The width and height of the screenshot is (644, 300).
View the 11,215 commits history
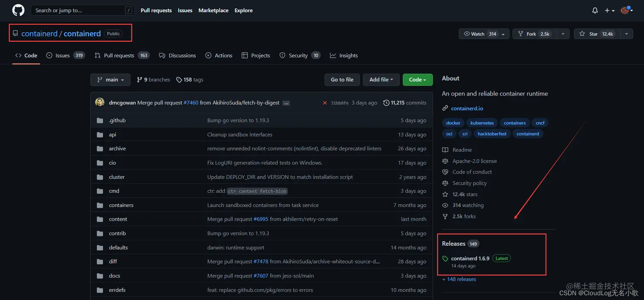[x=405, y=103]
